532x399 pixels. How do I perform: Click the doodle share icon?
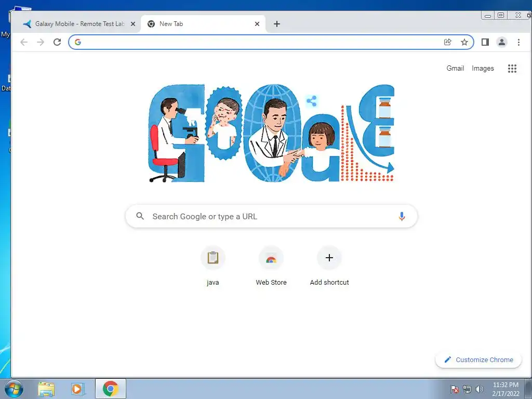point(312,101)
